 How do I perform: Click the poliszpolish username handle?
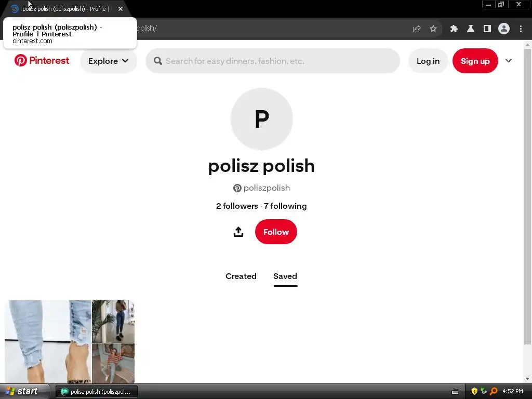pos(267,188)
